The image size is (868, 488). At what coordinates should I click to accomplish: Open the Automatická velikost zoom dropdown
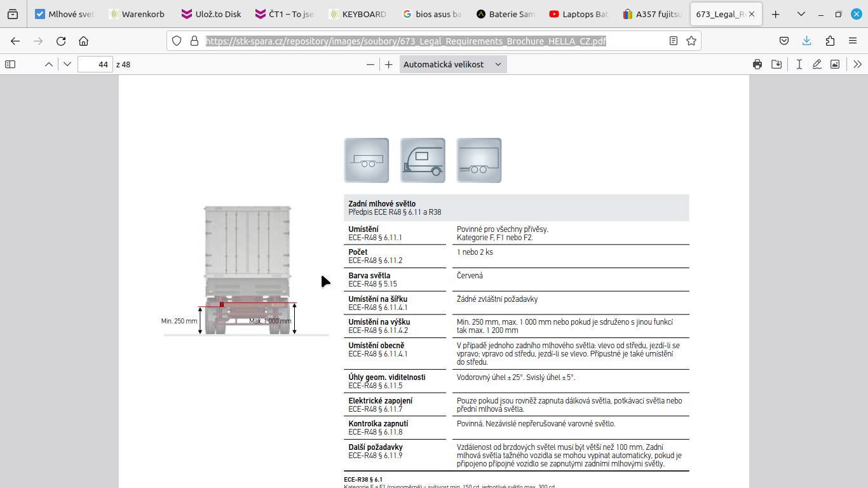[453, 64]
